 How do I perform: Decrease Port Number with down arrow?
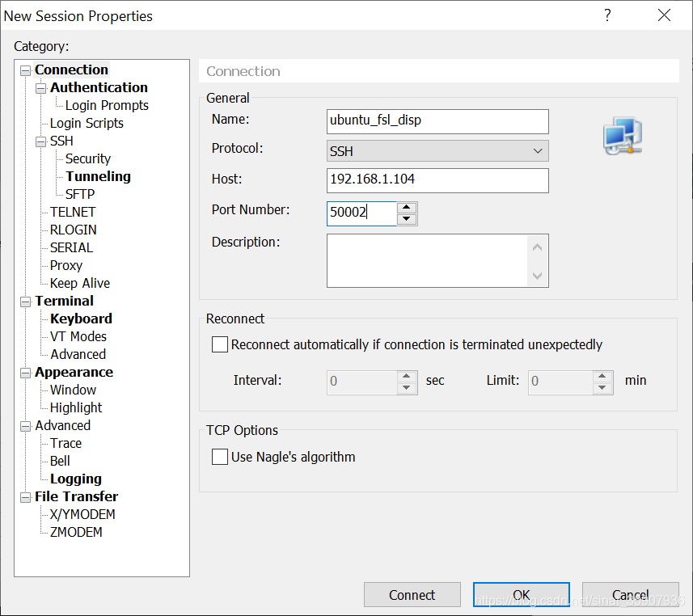click(x=407, y=219)
